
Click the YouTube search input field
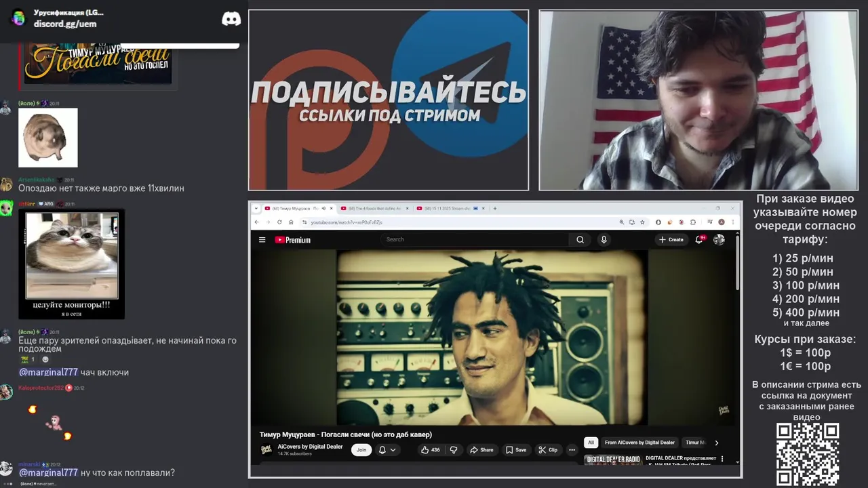click(475, 239)
